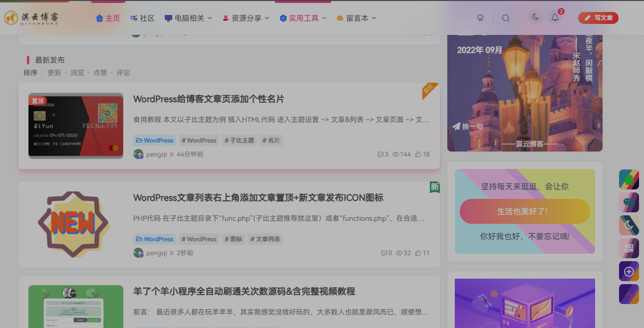This screenshot has width=644, height=328.
Task: Open the green 羊了个羊 post thumbnail
Action: coord(76,307)
